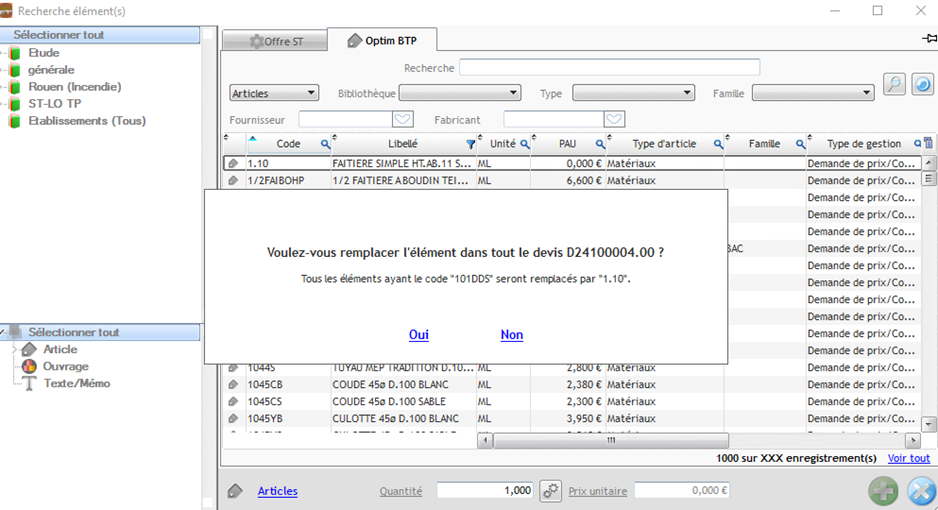The width and height of the screenshot is (938, 510).
Task: Click the Recherche search field
Action: click(610, 68)
